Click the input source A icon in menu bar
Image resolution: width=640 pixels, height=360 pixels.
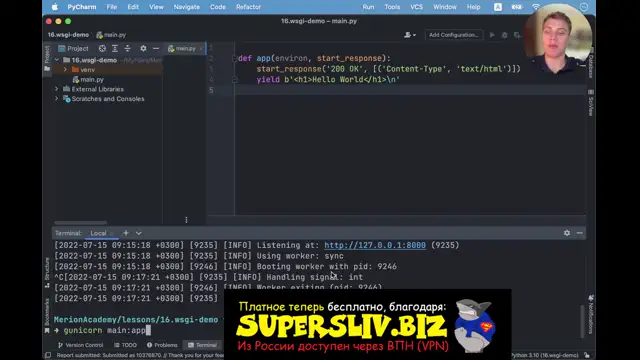tap(498, 7)
